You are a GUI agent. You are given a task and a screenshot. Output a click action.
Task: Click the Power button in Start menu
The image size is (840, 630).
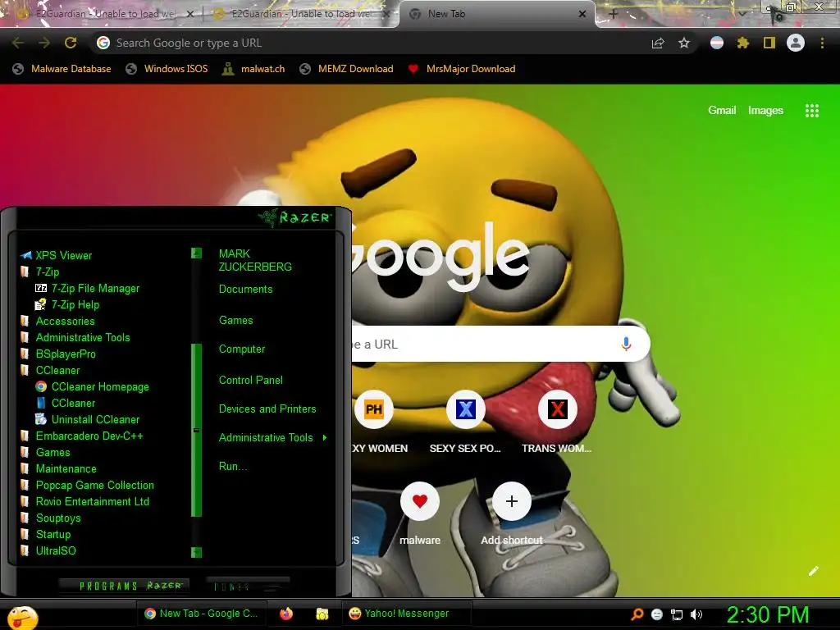(x=248, y=587)
